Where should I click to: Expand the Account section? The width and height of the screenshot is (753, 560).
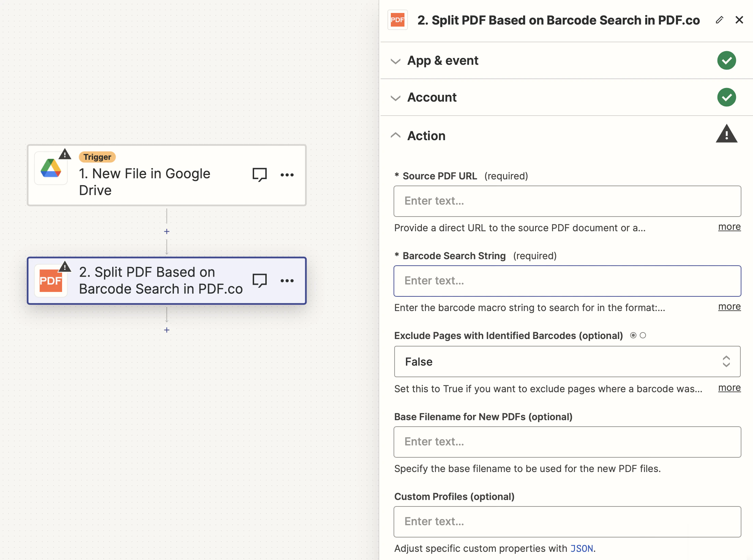pos(432,97)
